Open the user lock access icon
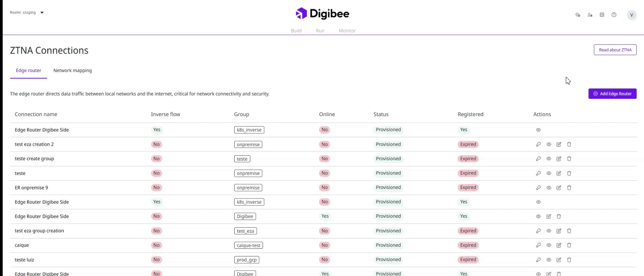The height and width of the screenshot is (276, 644). (590, 15)
